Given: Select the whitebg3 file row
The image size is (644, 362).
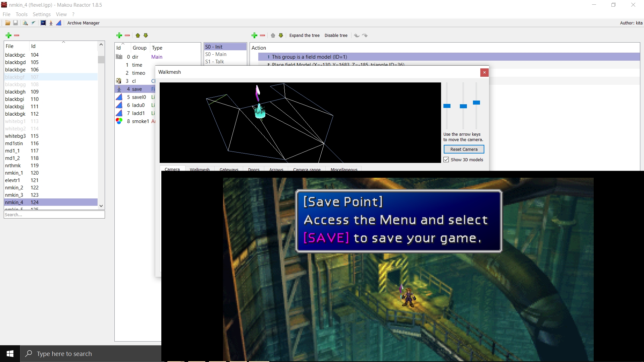Looking at the screenshot, I should click(51, 136).
